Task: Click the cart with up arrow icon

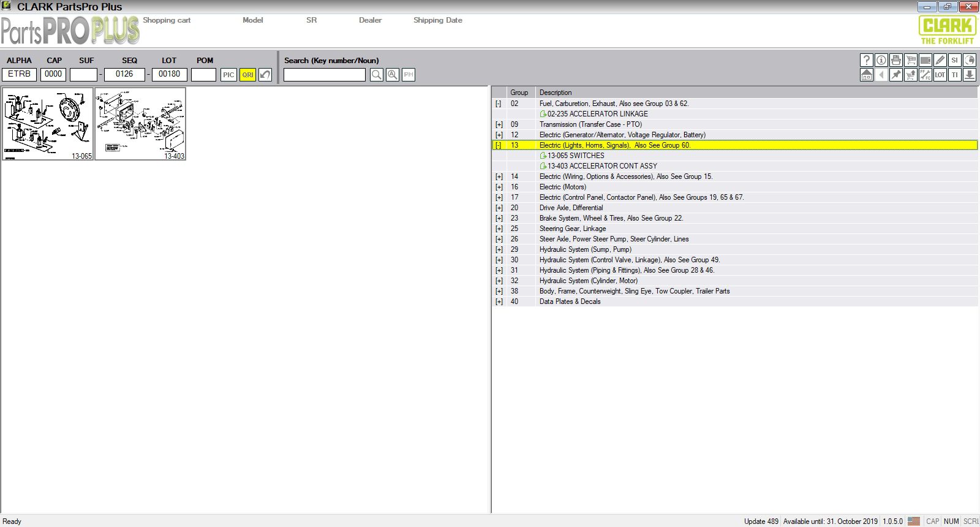Action: click(x=911, y=75)
